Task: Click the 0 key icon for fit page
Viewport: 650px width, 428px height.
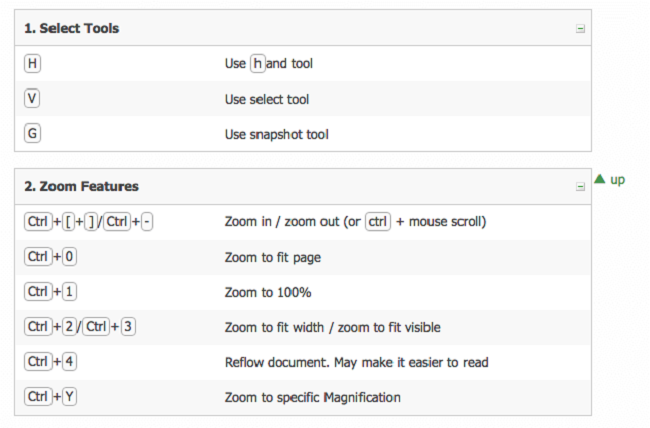Action: 69,257
